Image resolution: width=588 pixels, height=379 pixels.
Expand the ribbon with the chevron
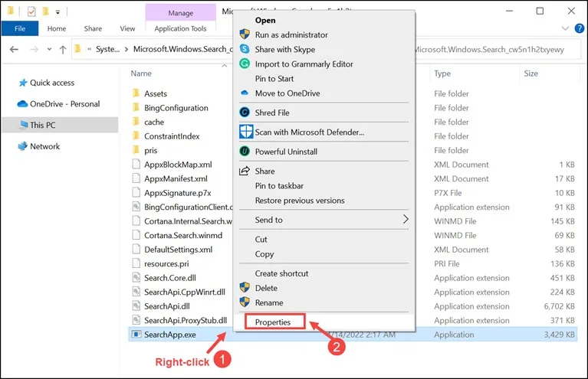pos(565,28)
